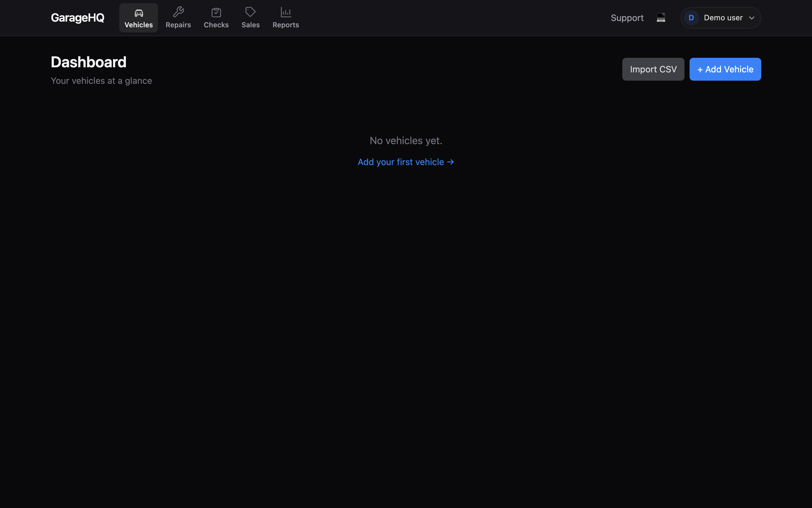Select the Checks clipboard icon
This screenshot has height=508, width=812.
click(x=216, y=12)
